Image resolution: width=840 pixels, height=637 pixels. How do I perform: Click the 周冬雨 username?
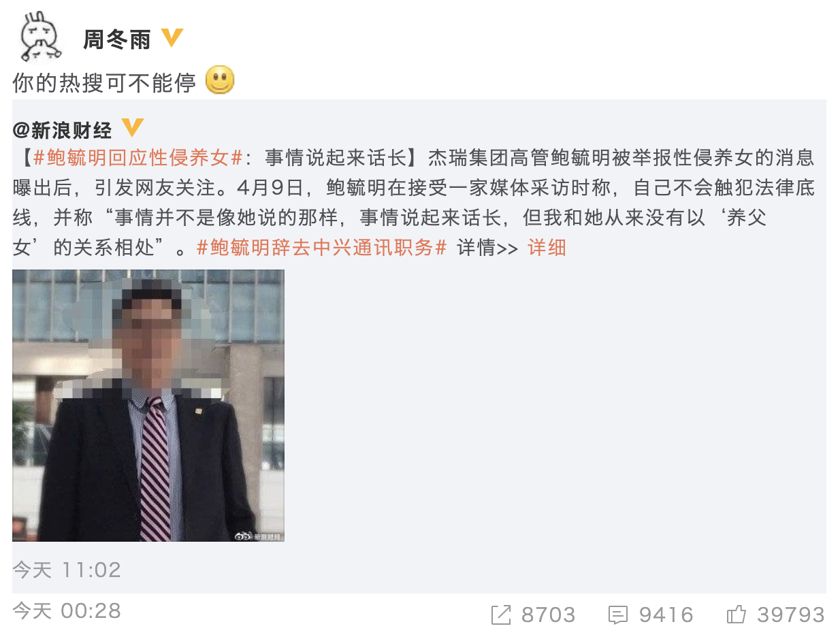(116, 40)
